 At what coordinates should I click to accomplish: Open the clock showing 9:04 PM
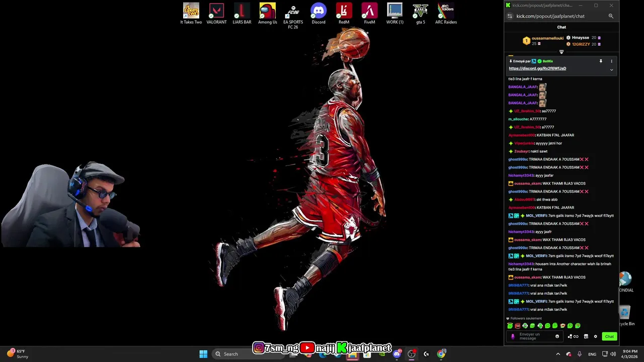click(630, 354)
